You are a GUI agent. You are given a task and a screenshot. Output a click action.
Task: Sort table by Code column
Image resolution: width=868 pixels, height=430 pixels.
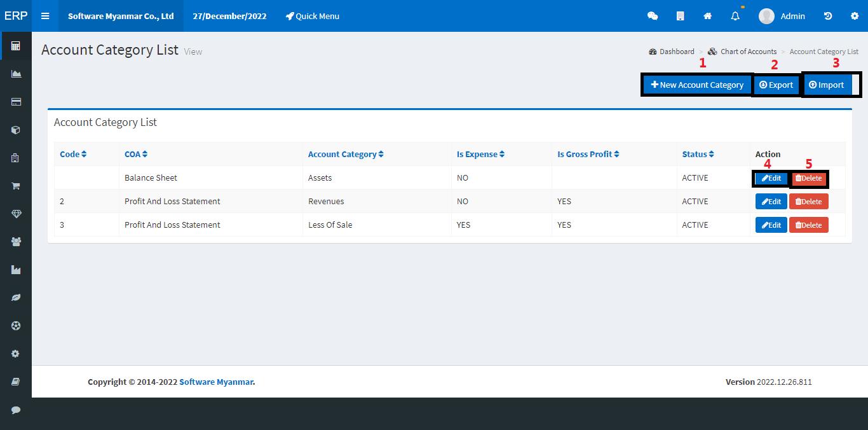73,154
